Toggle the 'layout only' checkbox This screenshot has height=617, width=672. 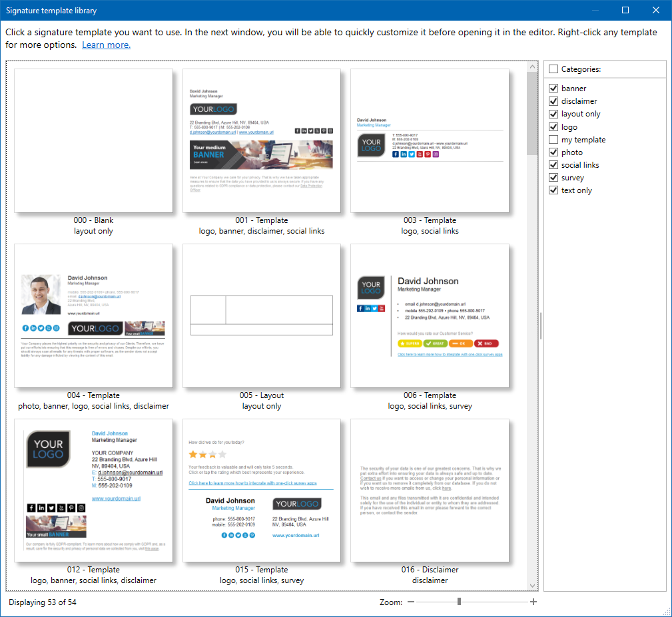coord(553,113)
